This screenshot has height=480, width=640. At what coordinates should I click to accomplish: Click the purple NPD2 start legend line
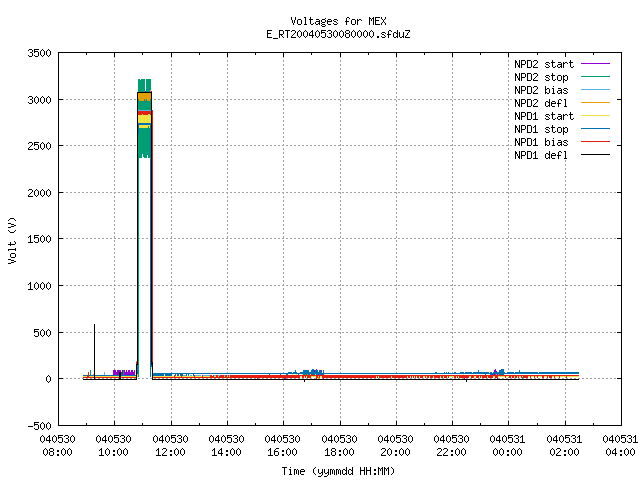click(x=595, y=64)
